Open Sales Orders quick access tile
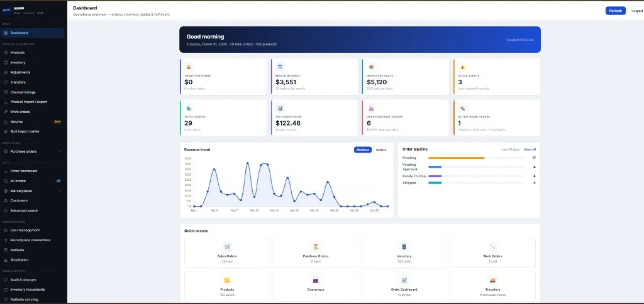The width and height of the screenshot is (644, 304). pyautogui.click(x=227, y=252)
